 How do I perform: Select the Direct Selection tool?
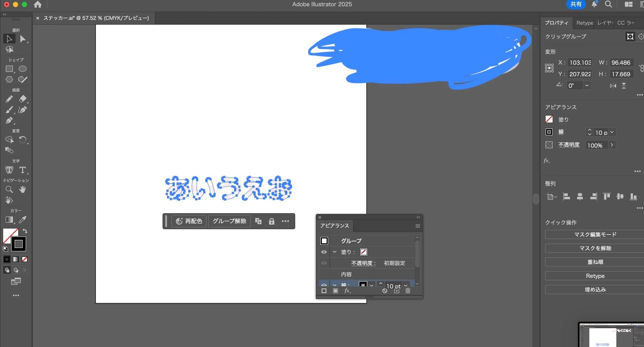23,39
